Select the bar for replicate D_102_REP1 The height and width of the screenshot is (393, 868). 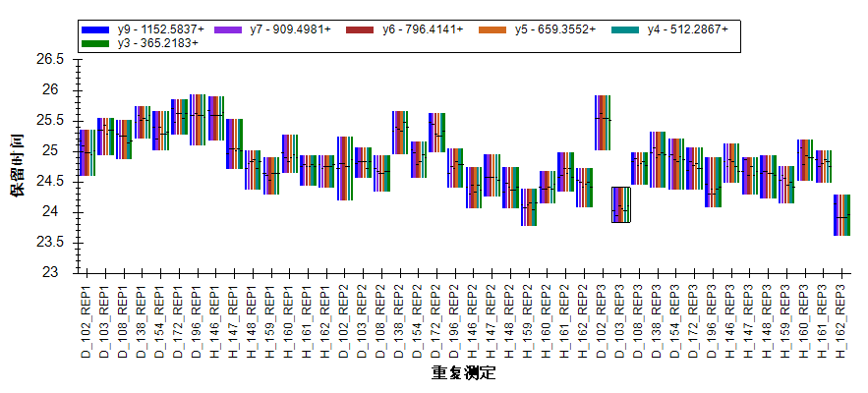coord(87,152)
